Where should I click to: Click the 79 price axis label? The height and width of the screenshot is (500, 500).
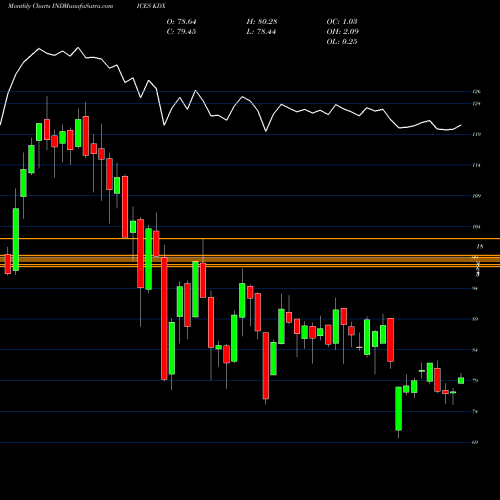(475, 380)
